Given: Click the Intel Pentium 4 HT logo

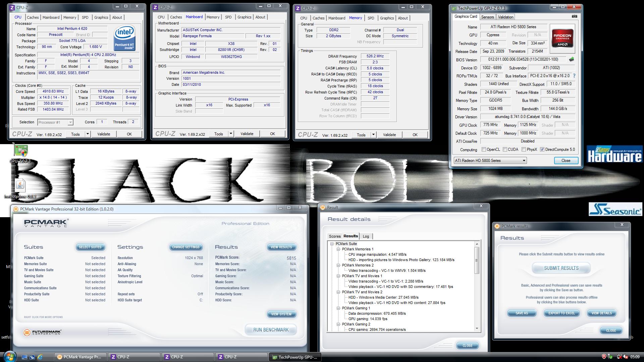Looking at the screenshot, I should tap(124, 38).
